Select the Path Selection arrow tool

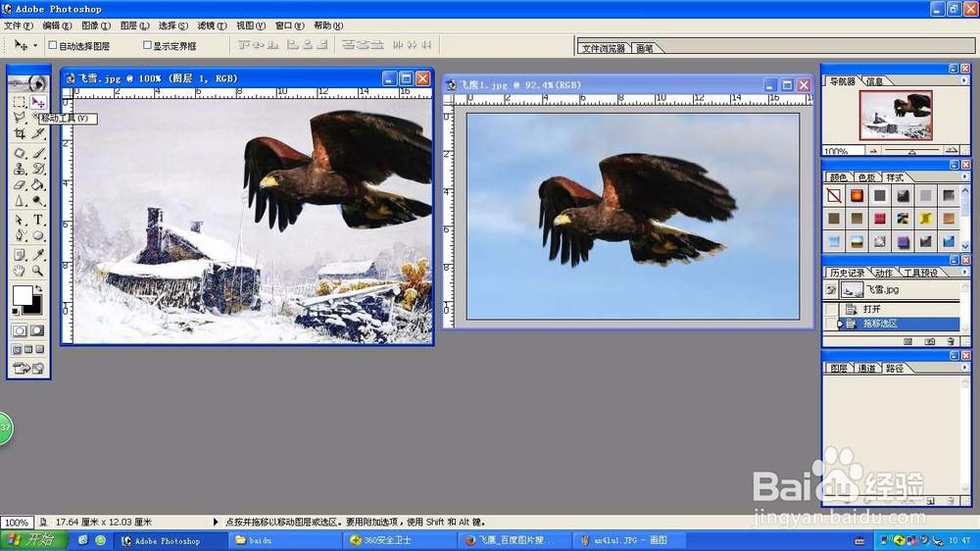coord(20,220)
